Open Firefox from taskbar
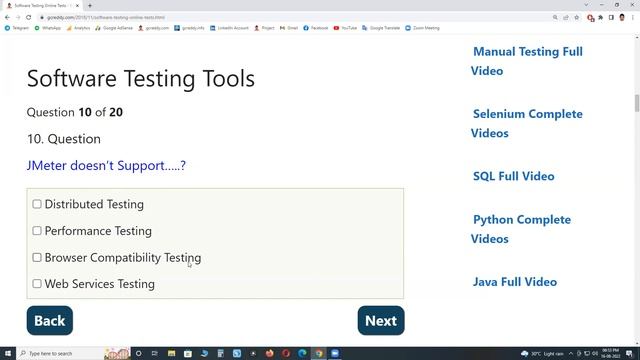This screenshot has width=640, height=360. click(269, 353)
